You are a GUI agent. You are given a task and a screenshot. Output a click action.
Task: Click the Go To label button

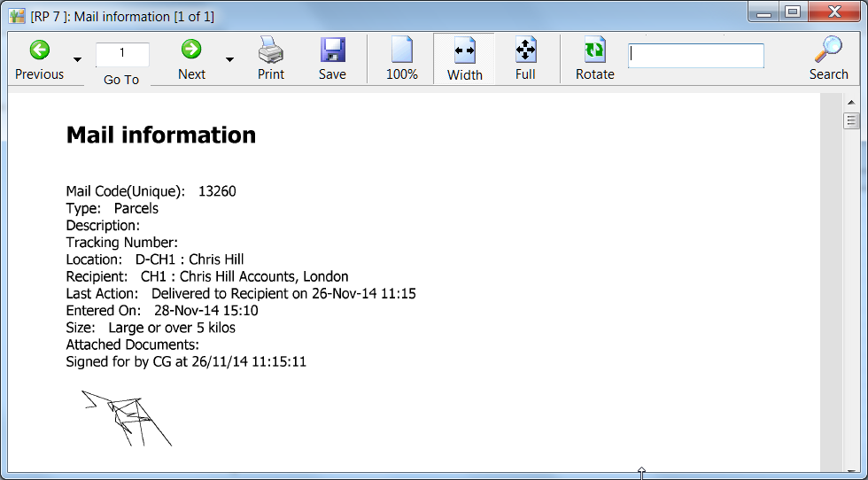121,80
